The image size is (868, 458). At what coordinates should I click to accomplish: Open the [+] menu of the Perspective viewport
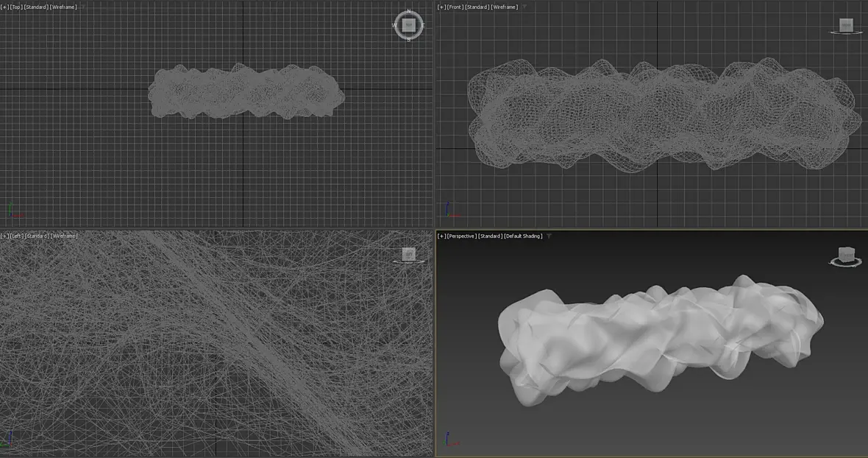441,236
